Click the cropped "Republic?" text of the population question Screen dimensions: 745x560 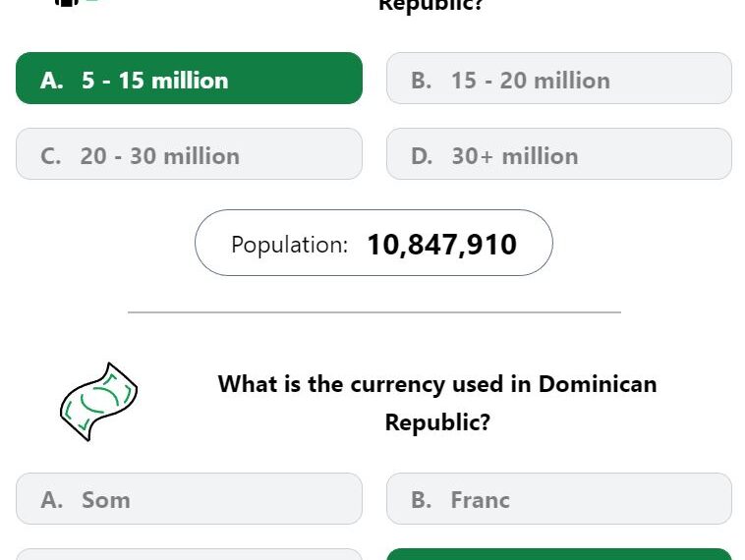point(430,5)
